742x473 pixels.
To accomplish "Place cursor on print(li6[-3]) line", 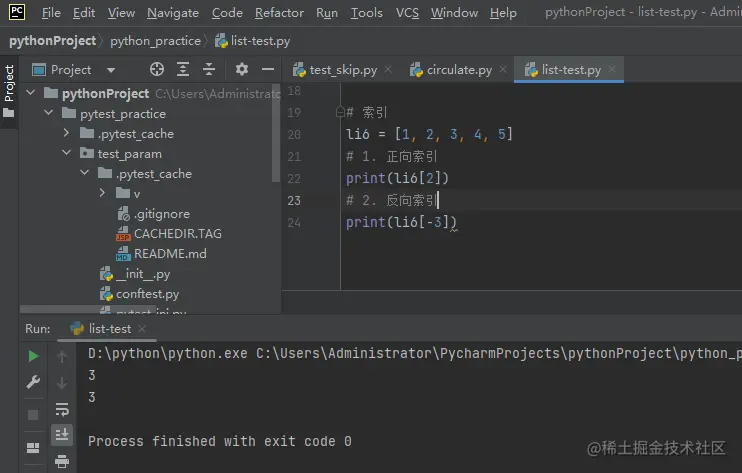I will pyautogui.click(x=401, y=222).
